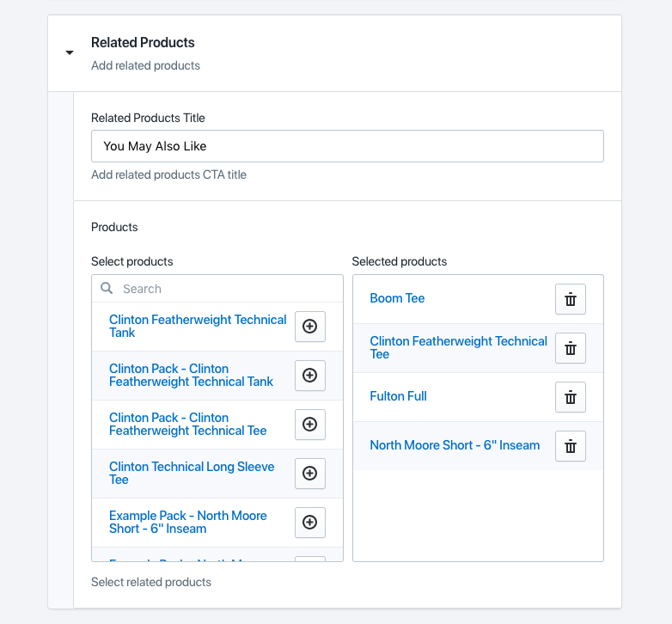Remove Fulton Full from selected products

(x=570, y=397)
